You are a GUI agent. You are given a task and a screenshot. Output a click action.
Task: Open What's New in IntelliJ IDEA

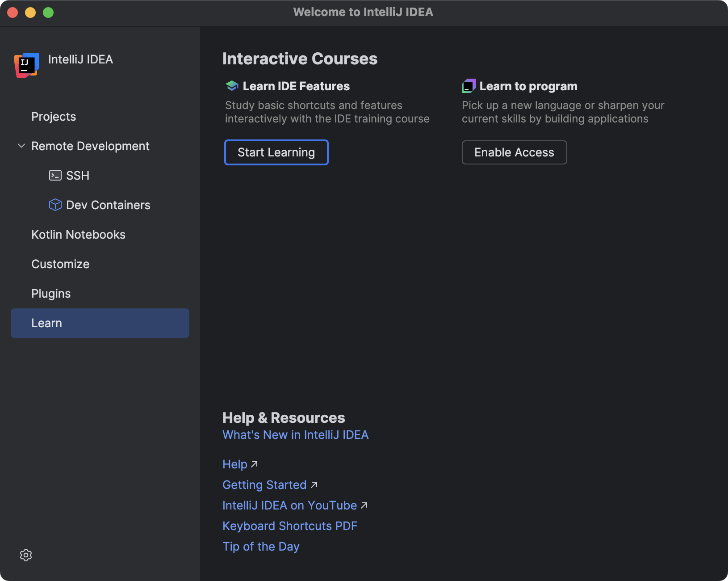[296, 434]
